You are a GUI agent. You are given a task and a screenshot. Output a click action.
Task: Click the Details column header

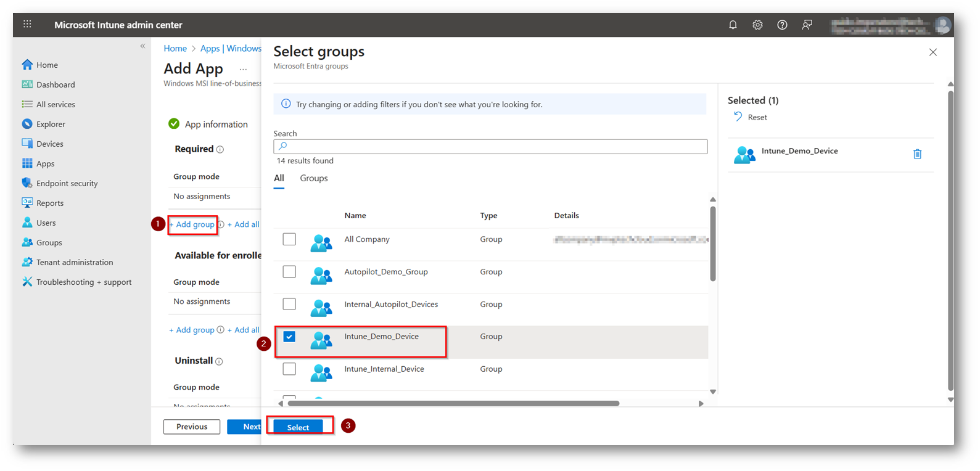pyautogui.click(x=566, y=215)
